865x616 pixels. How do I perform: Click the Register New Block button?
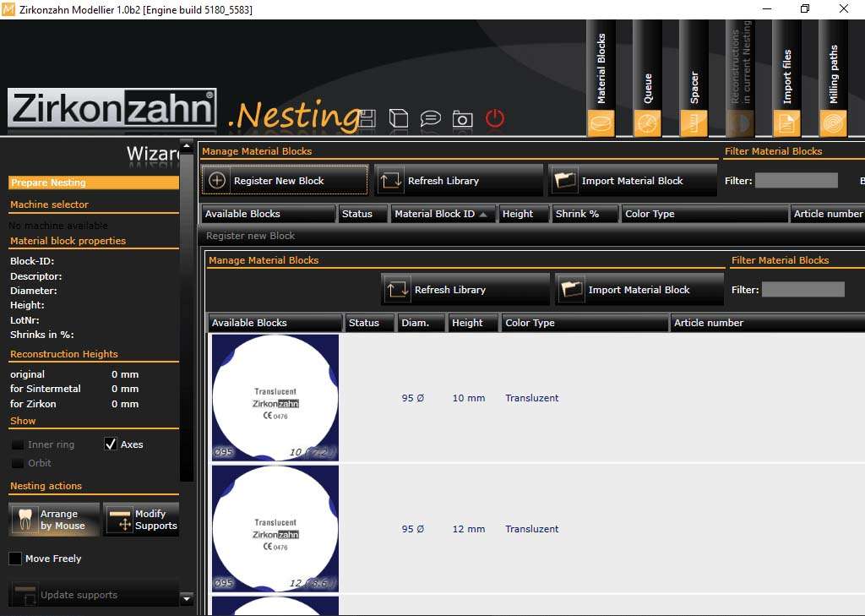point(286,181)
